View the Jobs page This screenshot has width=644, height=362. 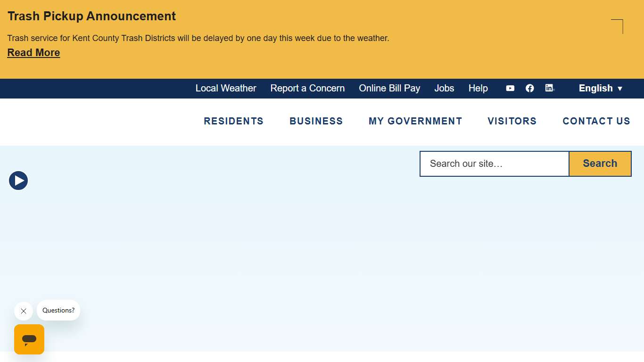click(x=444, y=88)
